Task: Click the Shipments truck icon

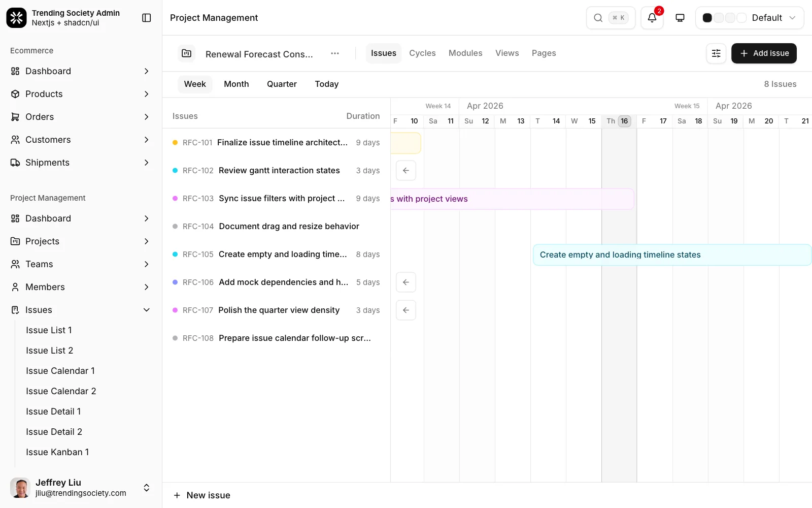Action: (15, 163)
